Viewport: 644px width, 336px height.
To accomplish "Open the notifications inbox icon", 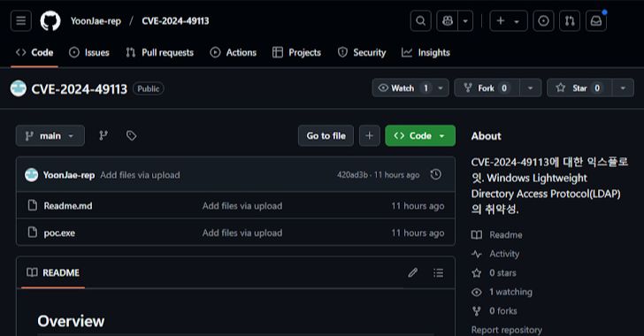I will tap(596, 21).
